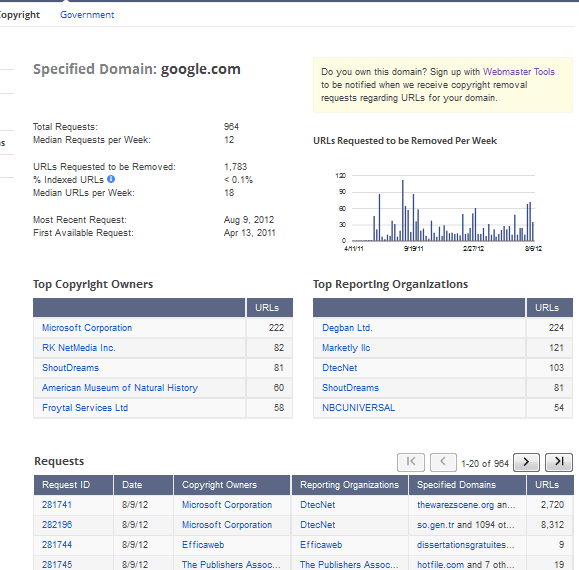
Task: Open The Publishers Assoc... copyright owner link
Action: click(231, 564)
